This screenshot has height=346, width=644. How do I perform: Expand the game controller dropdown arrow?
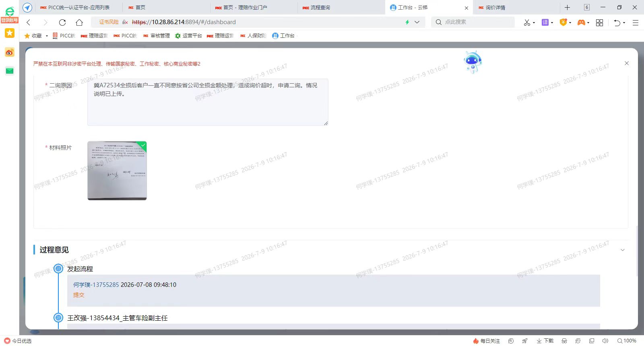(x=588, y=23)
